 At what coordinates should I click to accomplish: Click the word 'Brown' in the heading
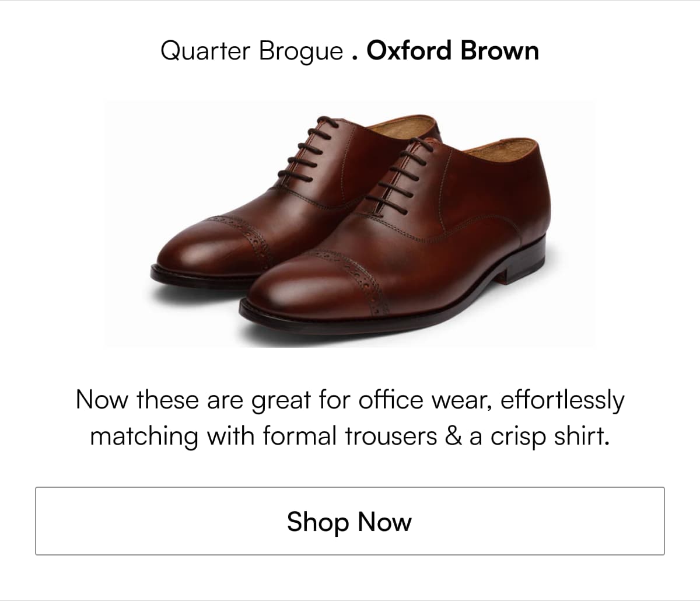(x=500, y=51)
